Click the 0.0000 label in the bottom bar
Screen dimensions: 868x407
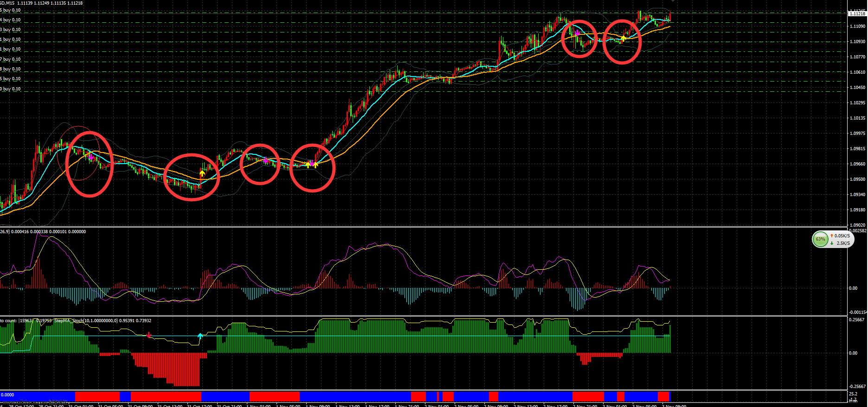7,395
